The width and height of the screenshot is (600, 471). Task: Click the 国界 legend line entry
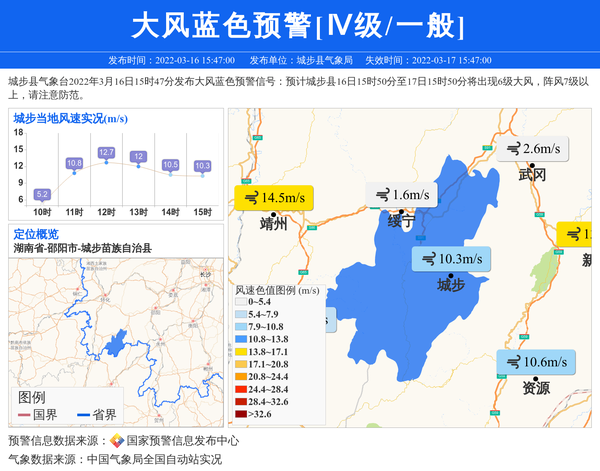coord(37,414)
